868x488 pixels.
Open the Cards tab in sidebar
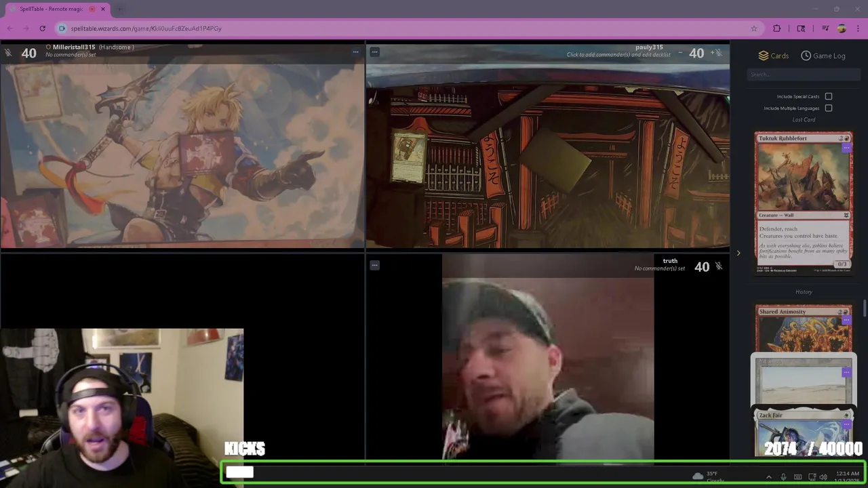pos(773,56)
